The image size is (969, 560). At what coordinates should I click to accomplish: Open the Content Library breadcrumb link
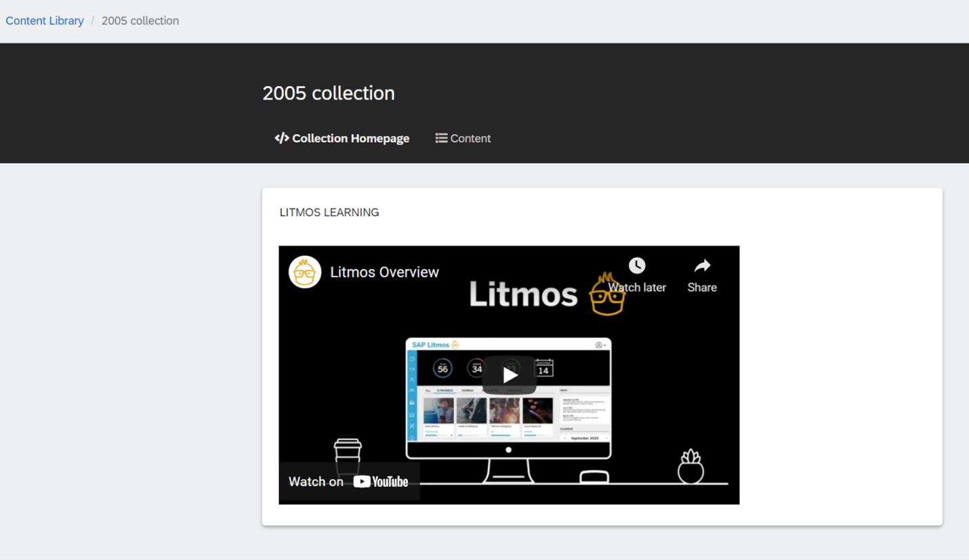tap(45, 21)
